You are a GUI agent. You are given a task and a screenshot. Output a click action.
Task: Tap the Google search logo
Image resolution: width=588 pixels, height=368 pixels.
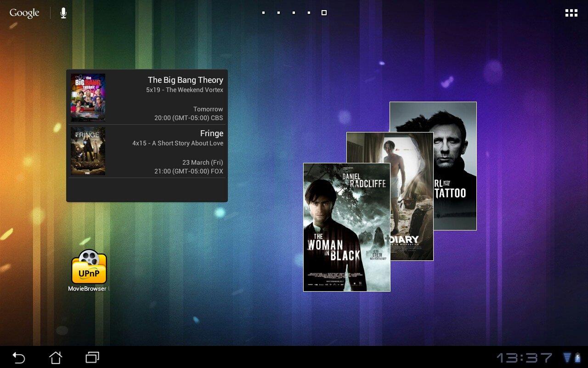pos(24,13)
